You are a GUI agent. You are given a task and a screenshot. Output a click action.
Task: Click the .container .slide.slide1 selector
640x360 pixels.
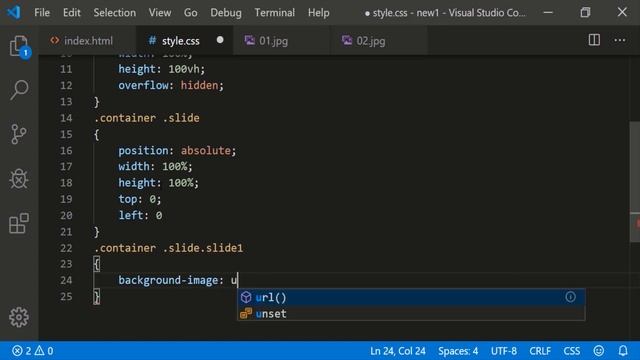(x=169, y=248)
